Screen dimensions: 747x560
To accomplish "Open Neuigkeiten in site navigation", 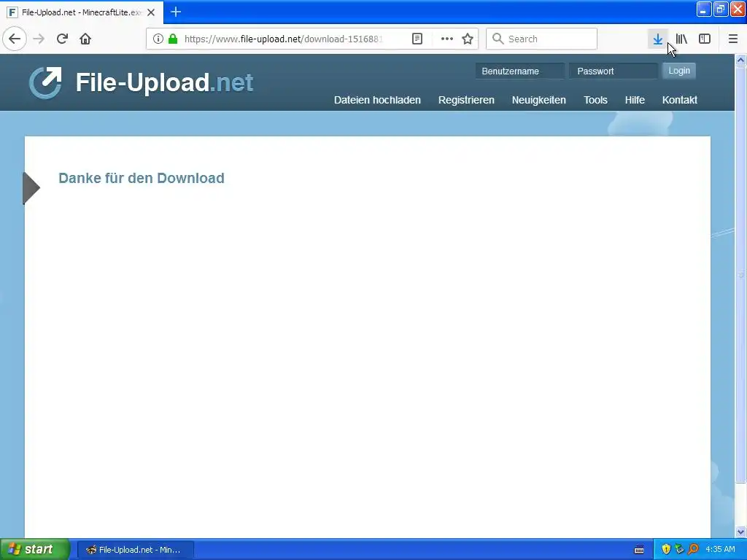I will coord(539,100).
